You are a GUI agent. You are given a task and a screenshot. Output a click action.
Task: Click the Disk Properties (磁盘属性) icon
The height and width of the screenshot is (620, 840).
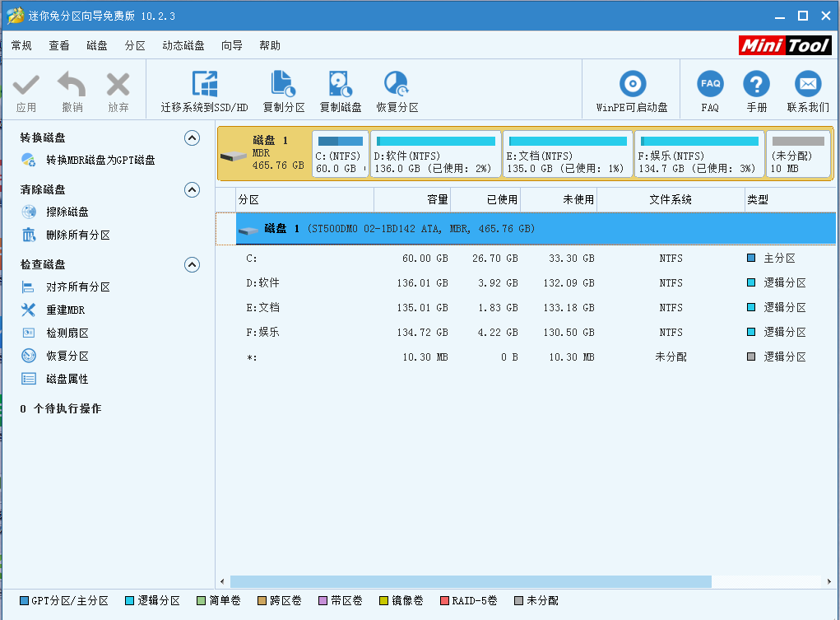tap(29, 380)
